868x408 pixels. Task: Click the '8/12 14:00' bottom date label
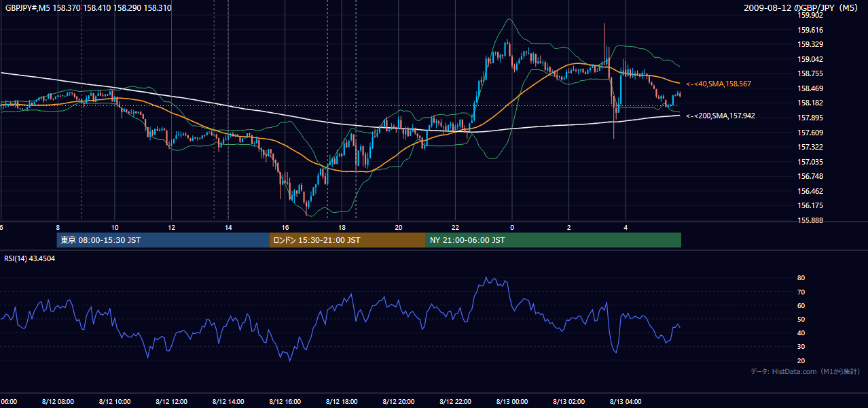[x=228, y=402]
